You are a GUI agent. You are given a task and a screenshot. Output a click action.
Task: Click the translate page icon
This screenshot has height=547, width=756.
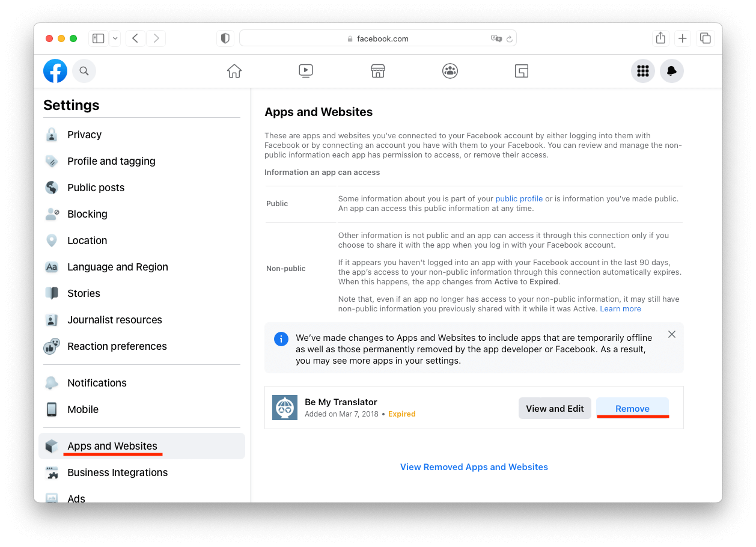(496, 38)
